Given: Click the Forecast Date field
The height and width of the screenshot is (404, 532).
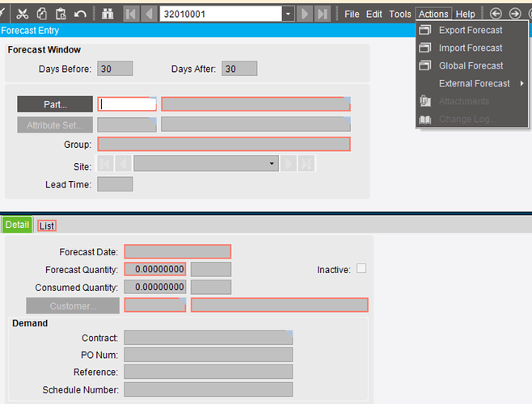Looking at the screenshot, I should (177, 252).
